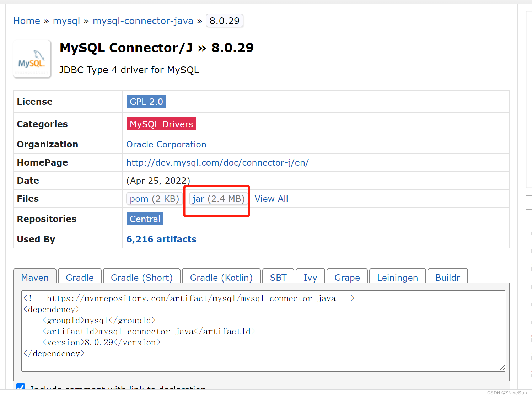The width and height of the screenshot is (532, 398).
Task: Open the dev.mysql.com homepage link
Action: [217, 163]
